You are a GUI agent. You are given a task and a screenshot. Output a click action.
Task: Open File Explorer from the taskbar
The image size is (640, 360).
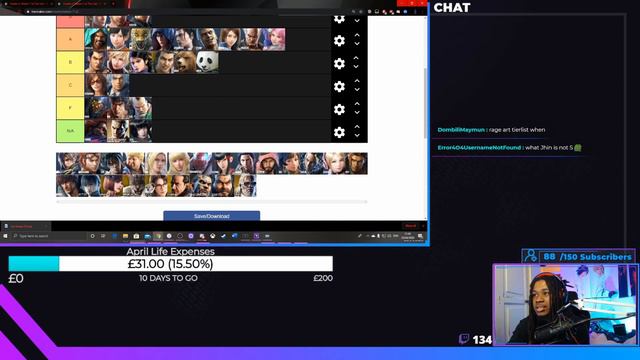125,236
